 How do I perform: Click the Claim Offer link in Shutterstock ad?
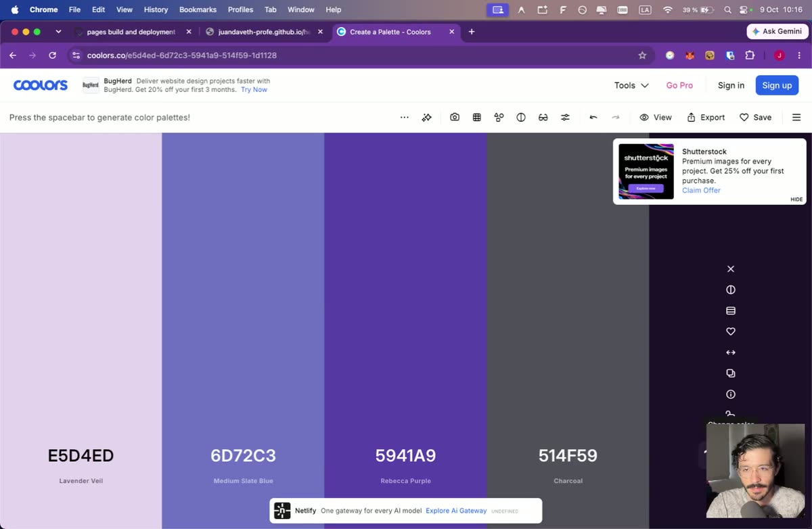[701, 190]
